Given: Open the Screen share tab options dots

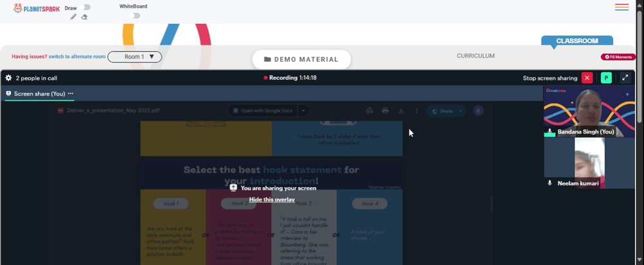Looking at the screenshot, I should coord(71,94).
